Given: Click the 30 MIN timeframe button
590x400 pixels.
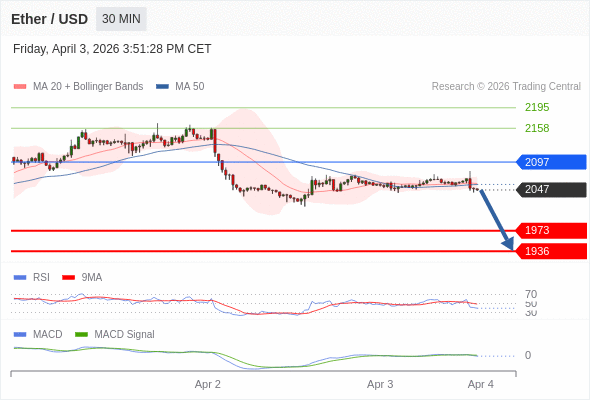Looking at the screenshot, I should (x=121, y=19).
